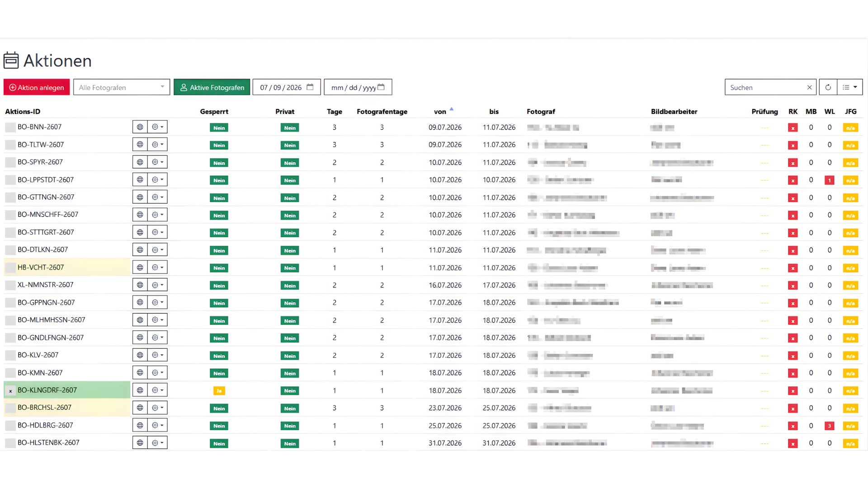Uncheck the BO-KLNGDRF-2607 row checkbox
The image size is (868, 488).
click(x=10, y=390)
